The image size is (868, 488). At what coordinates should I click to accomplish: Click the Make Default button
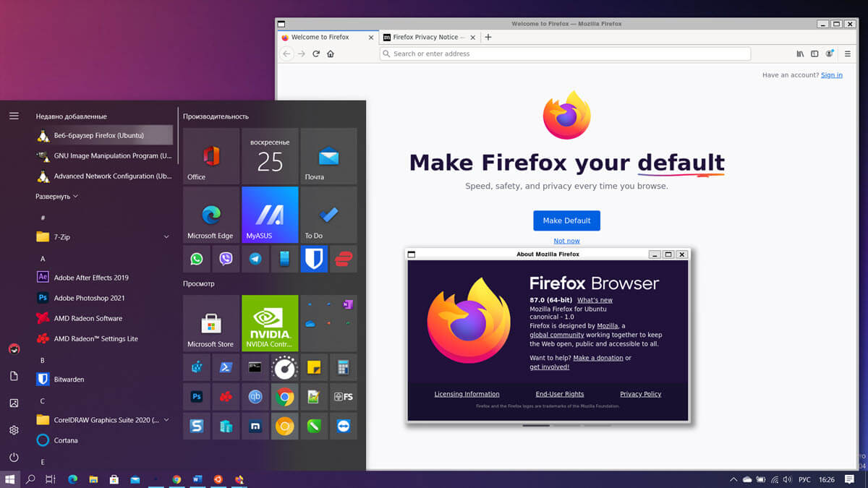566,221
